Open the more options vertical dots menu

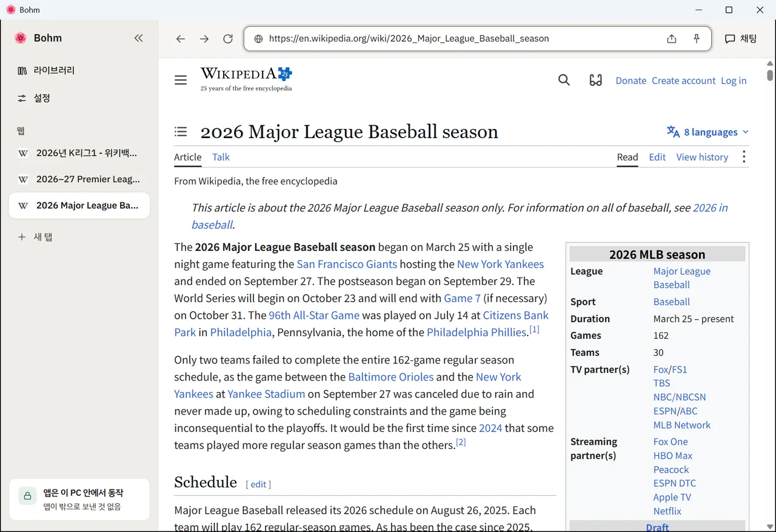[x=744, y=157]
